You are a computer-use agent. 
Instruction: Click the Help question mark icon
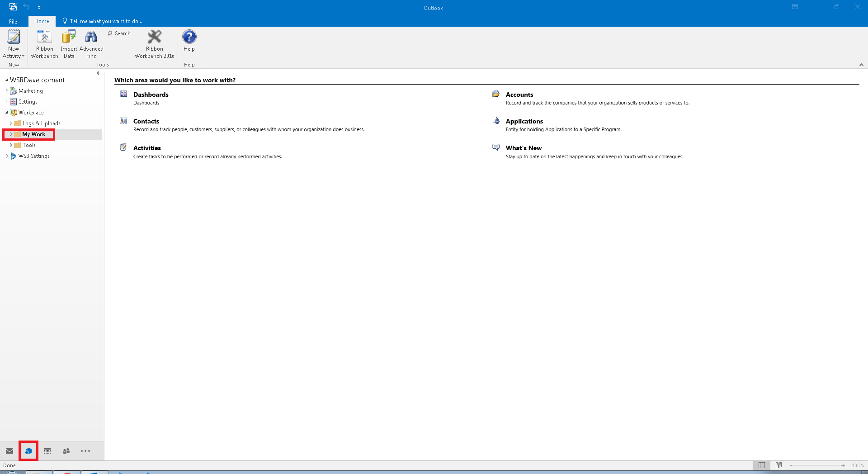[x=189, y=37]
